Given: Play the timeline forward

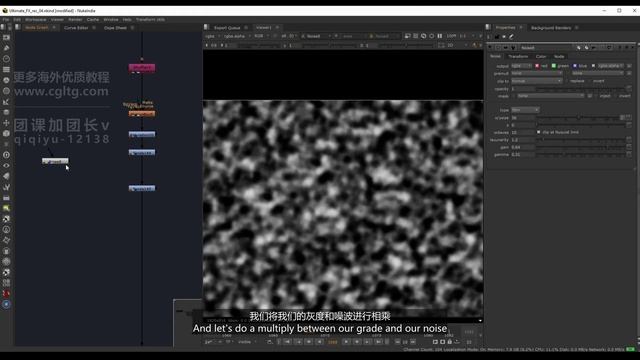Looking at the screenshot, I should coord(347,342).
